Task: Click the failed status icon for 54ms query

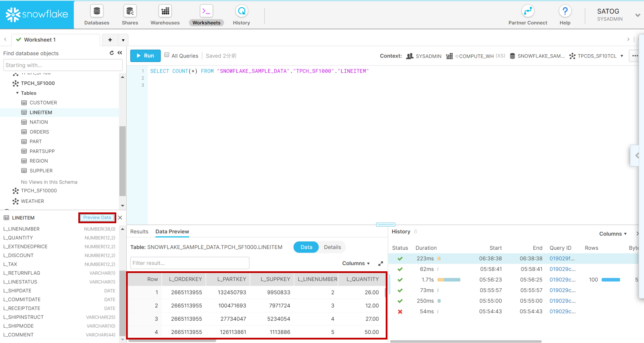Action: [x=400, y=312]
